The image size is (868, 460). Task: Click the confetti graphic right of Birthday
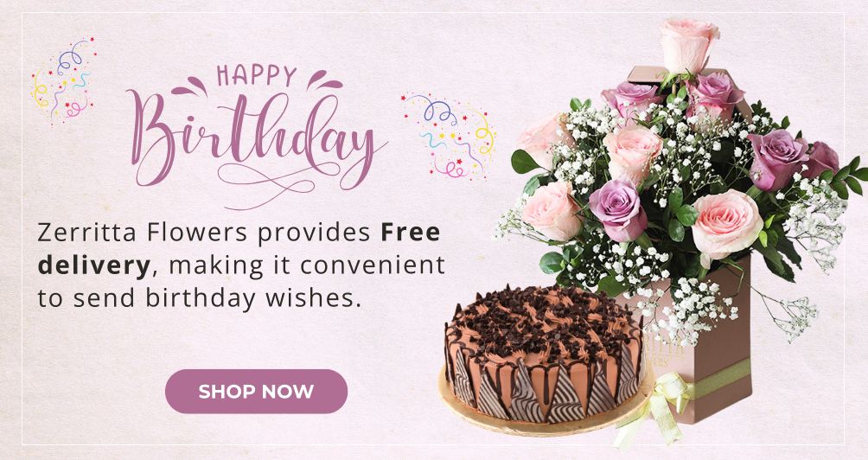tap(449, 136)
